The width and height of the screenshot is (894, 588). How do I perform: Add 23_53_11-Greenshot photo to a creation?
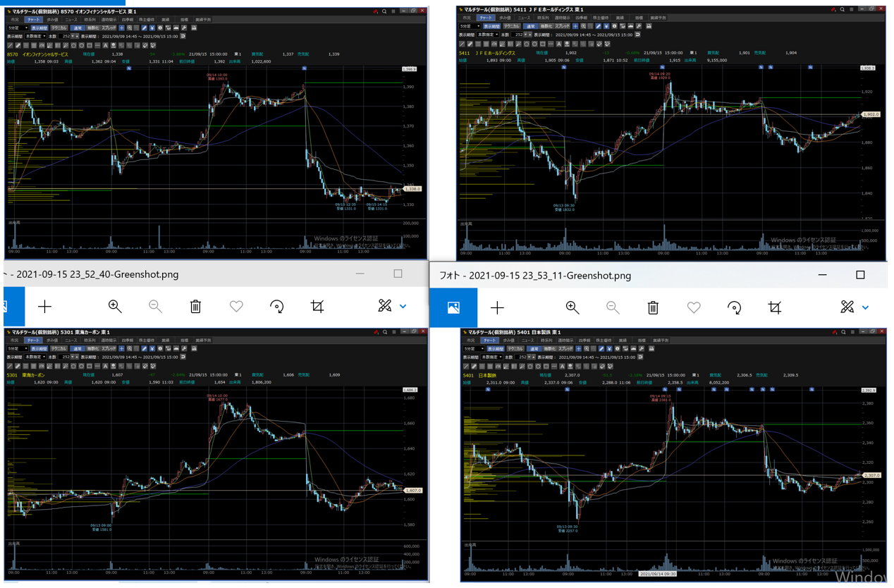pyautogui.click(x=497, y=307)
